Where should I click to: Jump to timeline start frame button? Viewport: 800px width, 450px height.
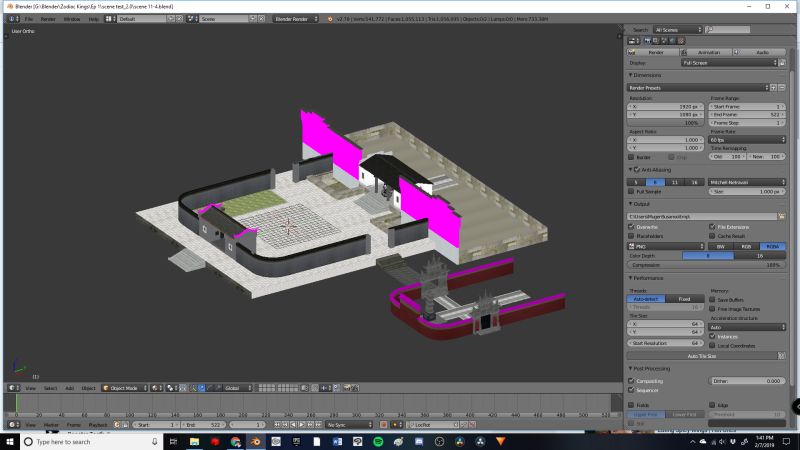[x=277, y=424]
